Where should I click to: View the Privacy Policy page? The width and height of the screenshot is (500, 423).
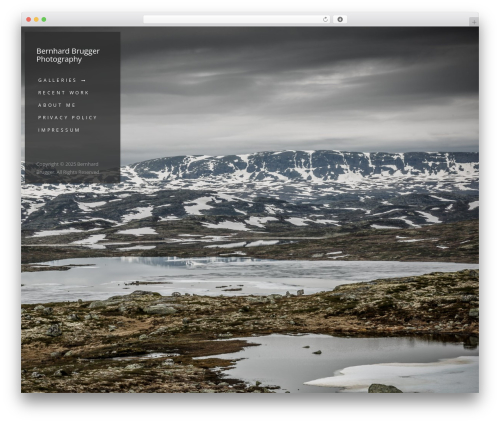pos(67,118)
